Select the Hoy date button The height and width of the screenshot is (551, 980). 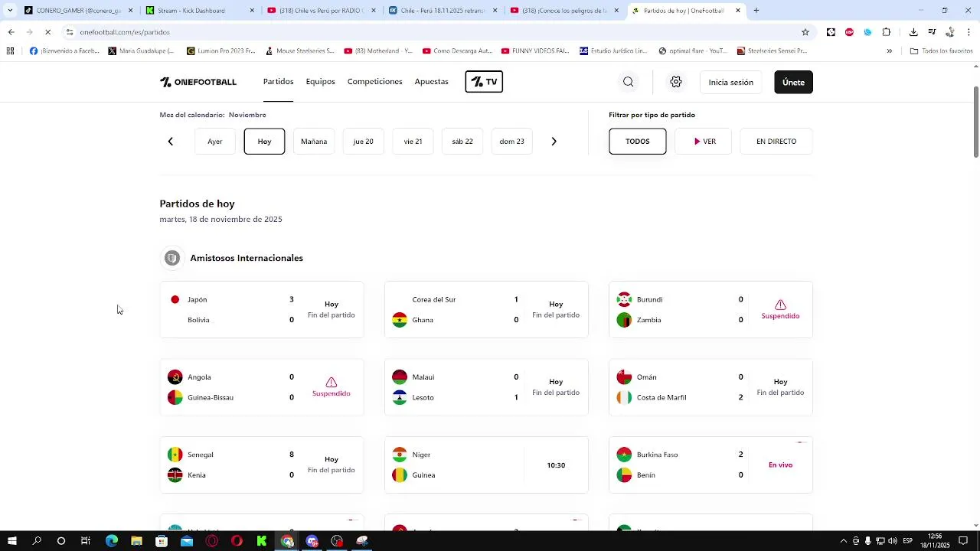click(x=264, y=142)
